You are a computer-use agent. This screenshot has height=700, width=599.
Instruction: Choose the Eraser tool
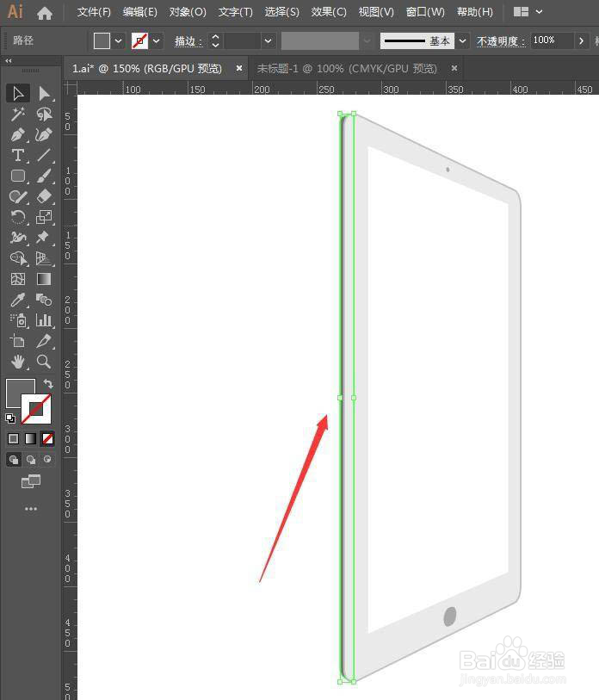(44, 196)
